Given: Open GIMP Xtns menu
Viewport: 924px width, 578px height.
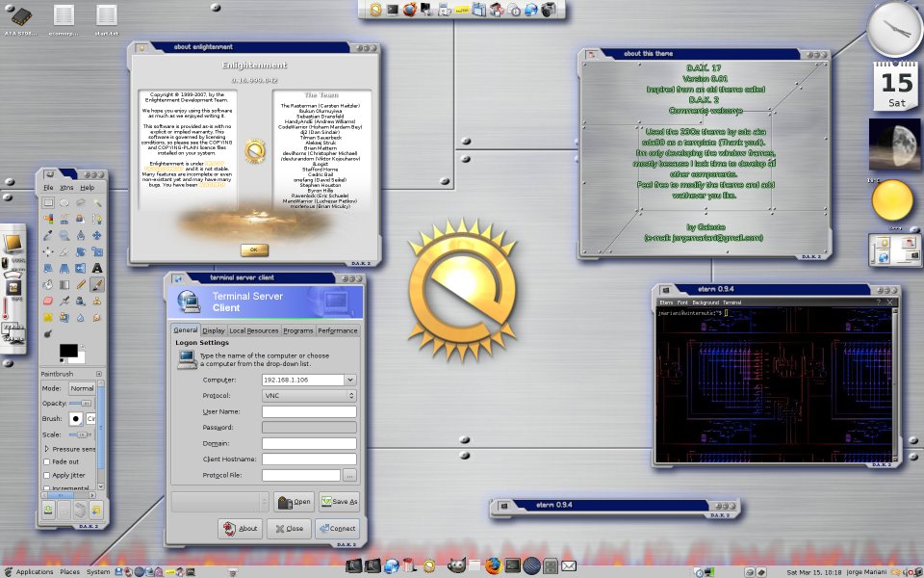Looking at the screenshot, I should click(66, 188).
